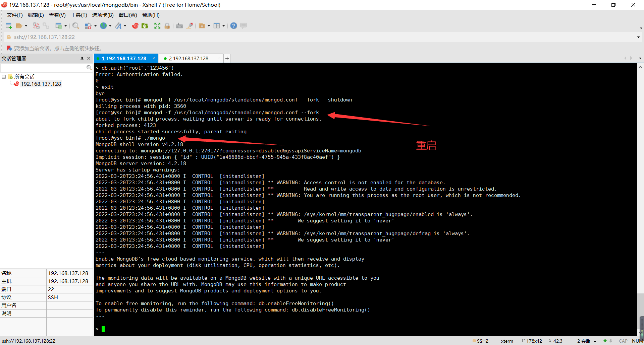The image size is (644, 345).
Task: Collapse the 所有会话 tree node
Action: coord(4,77)
